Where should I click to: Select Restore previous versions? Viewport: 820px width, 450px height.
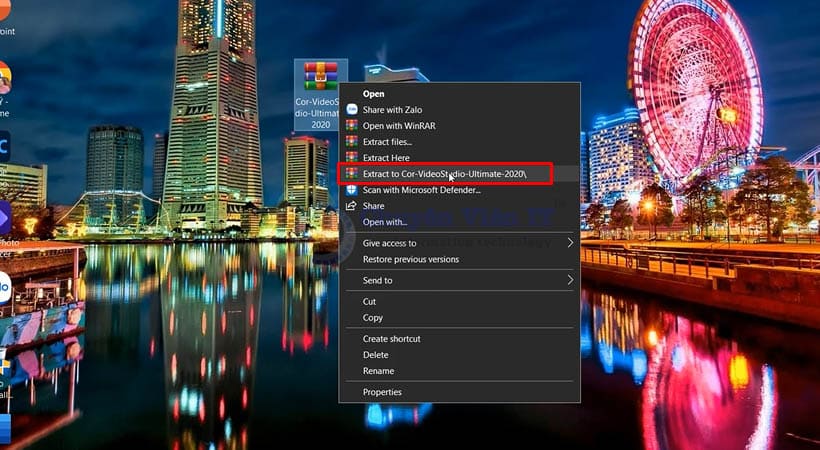(x=410, y=259)
